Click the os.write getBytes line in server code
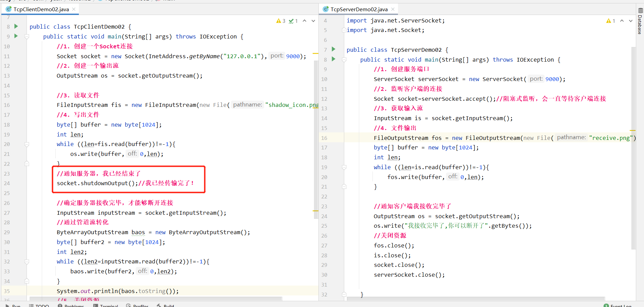The image size is (644, 307). (453, 226)
